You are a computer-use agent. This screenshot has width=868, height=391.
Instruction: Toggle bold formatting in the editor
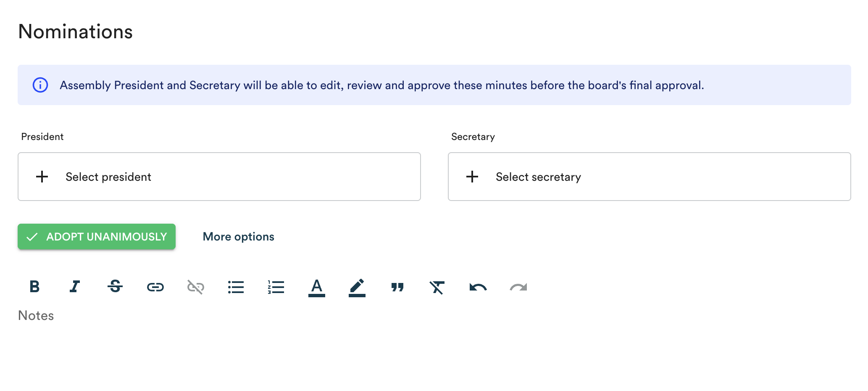coord(34,287)
